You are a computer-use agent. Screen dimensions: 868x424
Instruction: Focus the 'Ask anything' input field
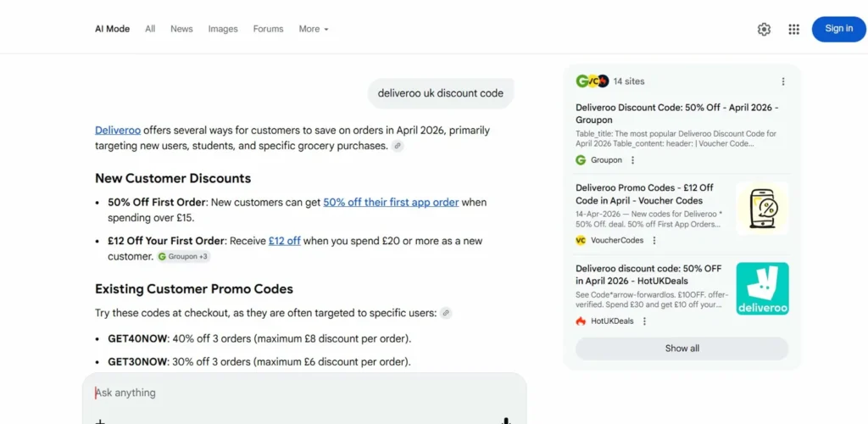coord(297,393)
